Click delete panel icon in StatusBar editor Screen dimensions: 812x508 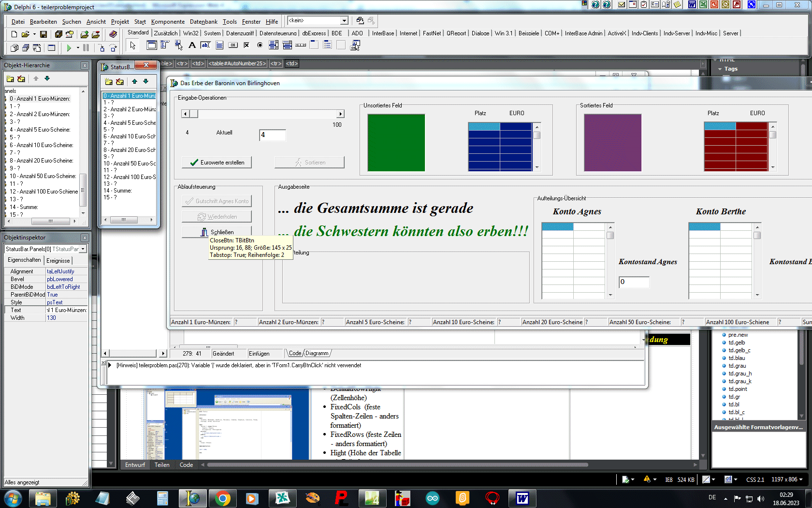pyautogui.click(x=120, y=82)
